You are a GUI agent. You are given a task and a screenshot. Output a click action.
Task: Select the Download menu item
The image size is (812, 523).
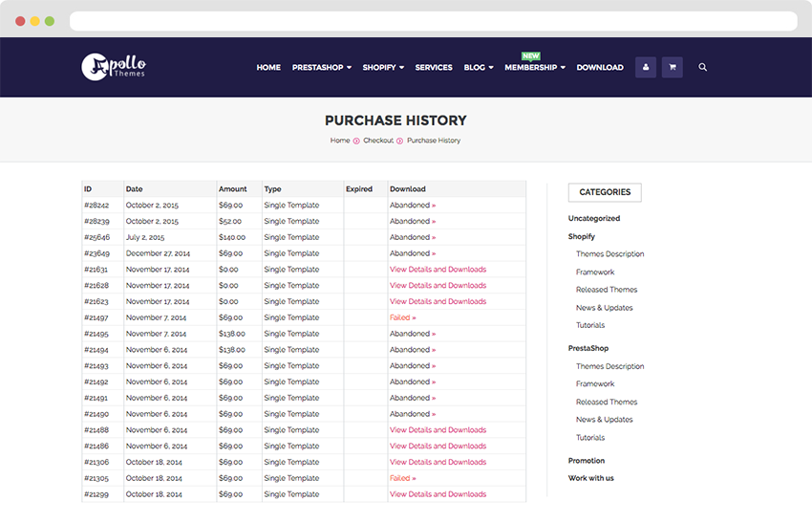(600, 68)
